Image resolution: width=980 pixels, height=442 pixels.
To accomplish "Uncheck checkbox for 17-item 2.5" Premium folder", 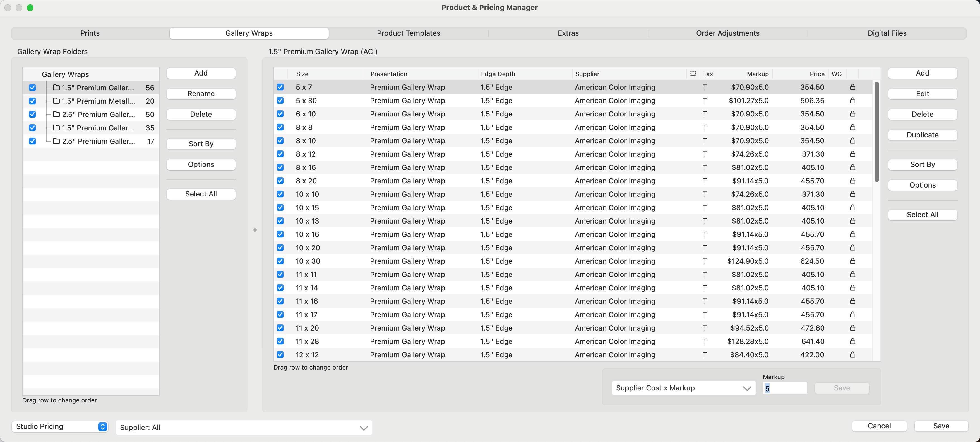I will point(32,141).
